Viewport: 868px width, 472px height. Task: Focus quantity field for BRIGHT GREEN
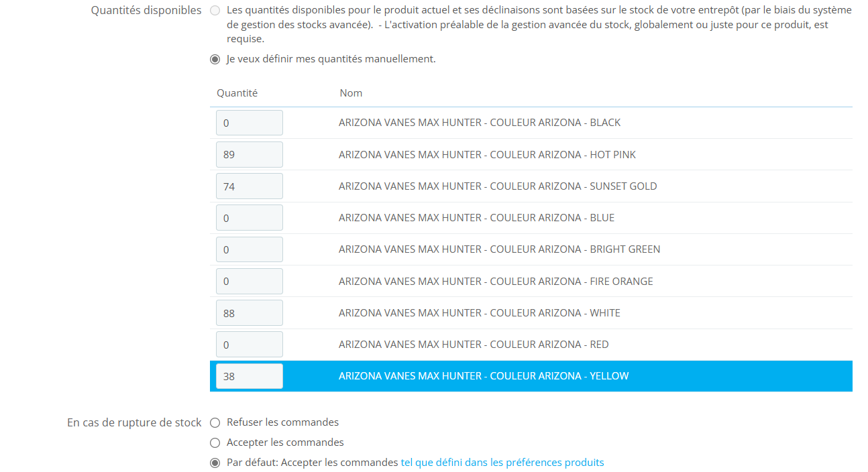(x=250, y=249)
